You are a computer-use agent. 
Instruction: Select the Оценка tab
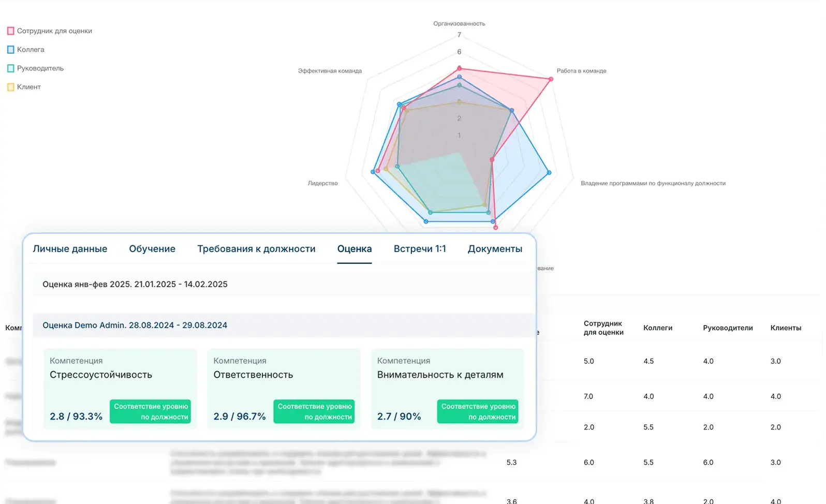(355, 249)
